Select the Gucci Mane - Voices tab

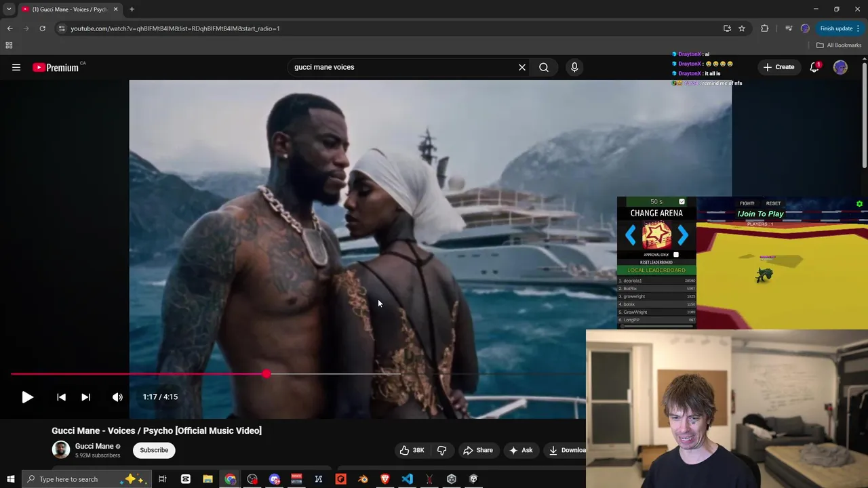(x=70, y=9)
